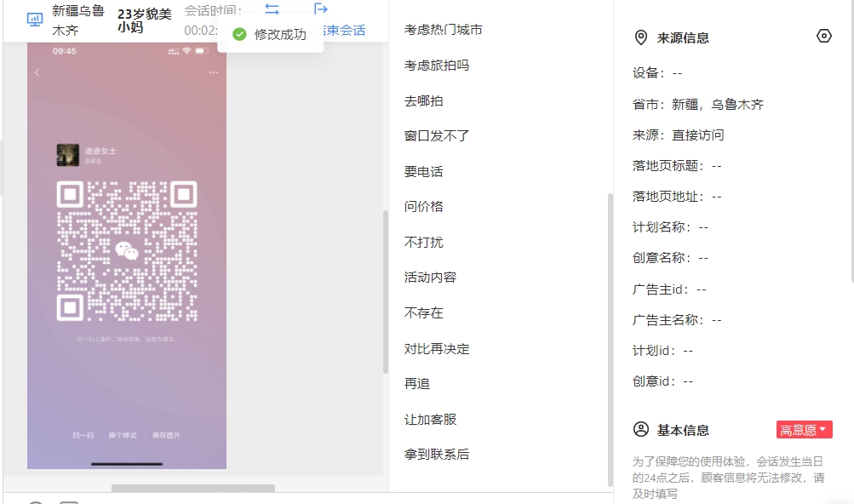Click the user icon by 基本信息
The image size is (854, 504).
641,429
